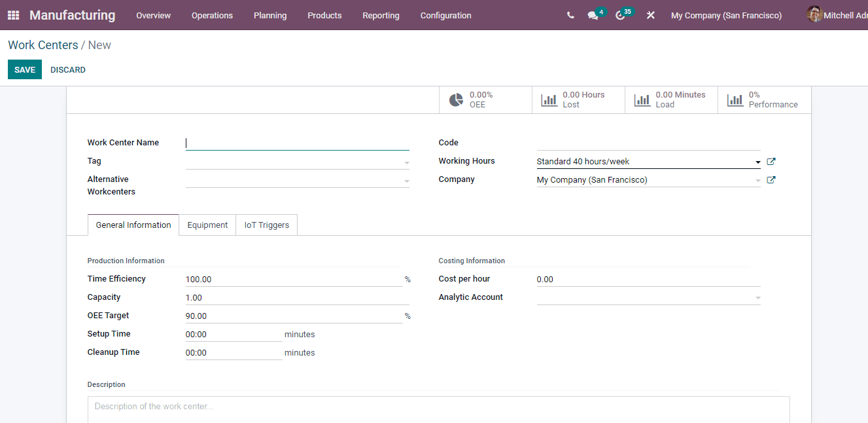
Task: Select the IoT Triggers tab
Action: coord(266,225)
